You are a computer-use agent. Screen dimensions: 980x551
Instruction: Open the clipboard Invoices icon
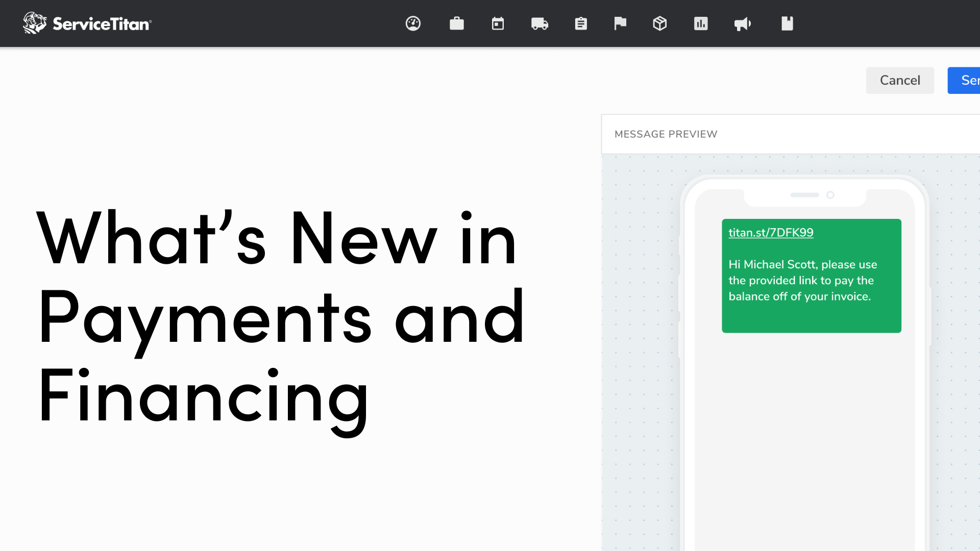tap(581, 23)
